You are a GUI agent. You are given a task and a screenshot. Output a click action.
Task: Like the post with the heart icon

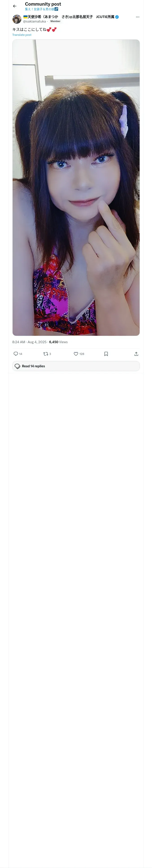[76, 354]
